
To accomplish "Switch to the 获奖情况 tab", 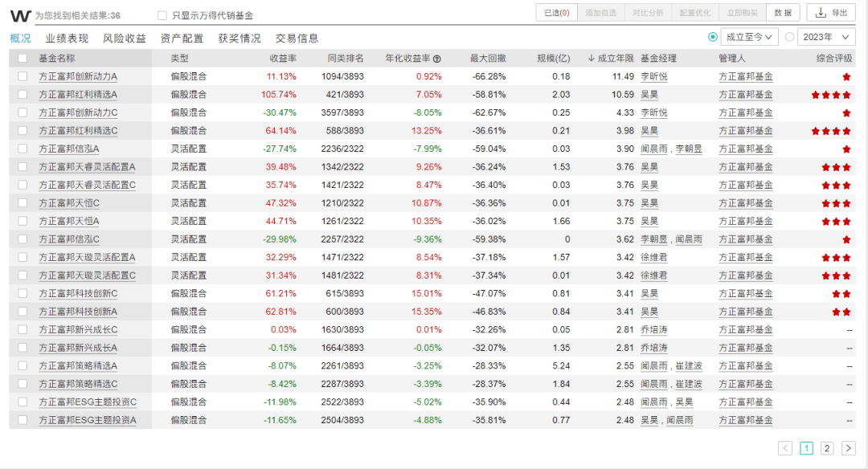I will tap(240, 39).
